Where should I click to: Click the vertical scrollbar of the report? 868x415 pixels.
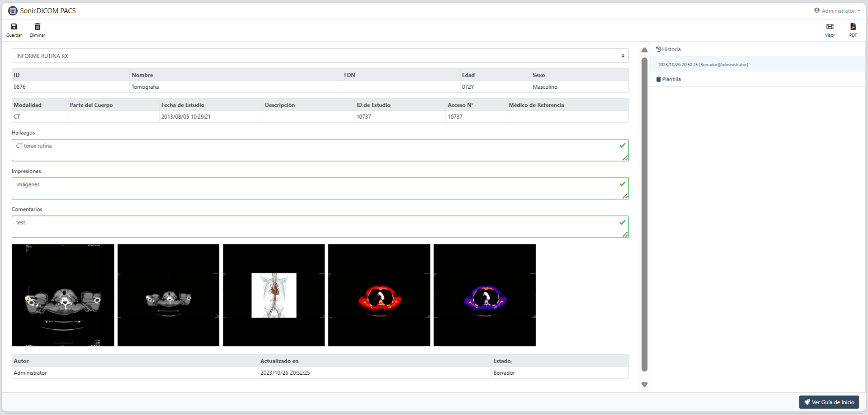645,215
